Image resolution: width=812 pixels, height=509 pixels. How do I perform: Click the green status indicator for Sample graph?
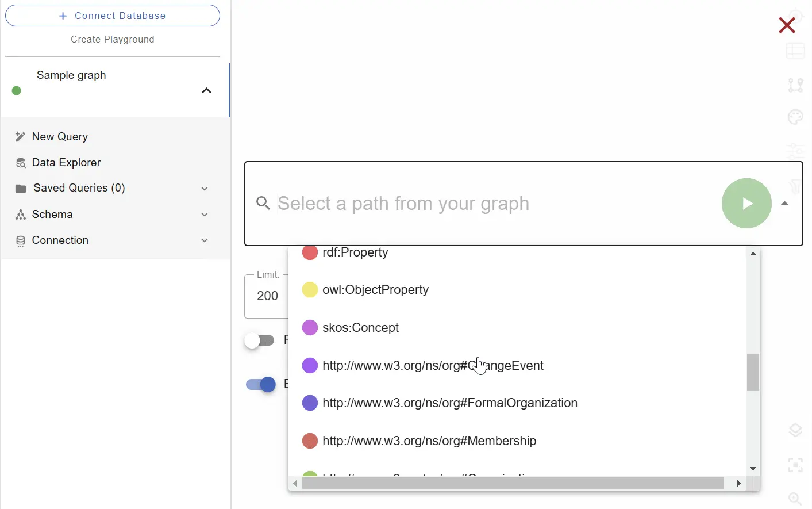(x=16, y=91)
